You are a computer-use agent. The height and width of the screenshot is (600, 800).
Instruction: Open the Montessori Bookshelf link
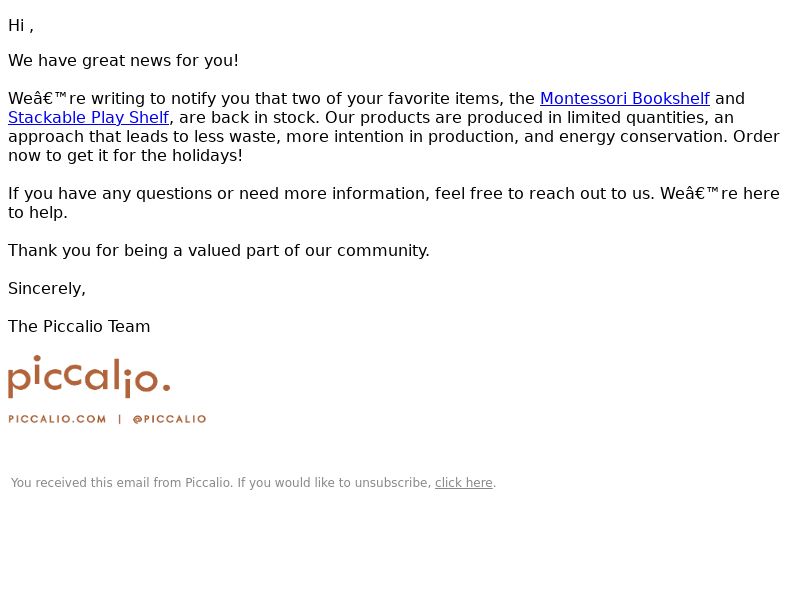[x=624, y=98]
